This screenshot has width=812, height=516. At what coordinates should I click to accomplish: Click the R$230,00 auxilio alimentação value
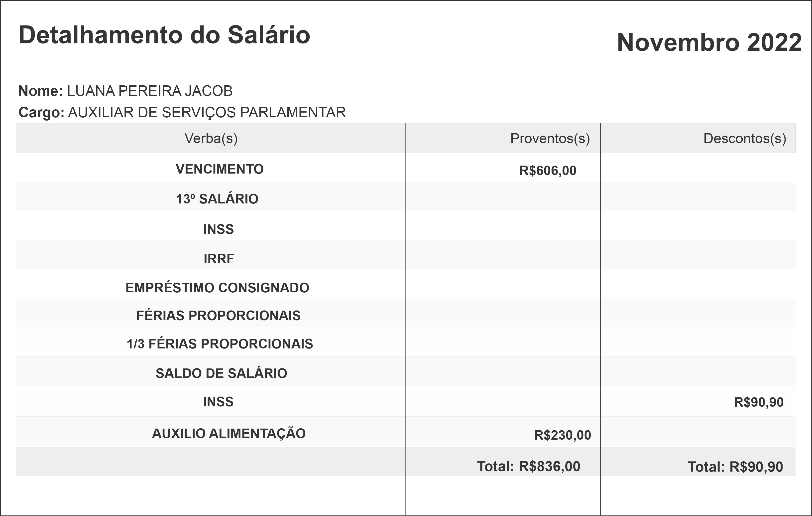(x=563, y=435)
